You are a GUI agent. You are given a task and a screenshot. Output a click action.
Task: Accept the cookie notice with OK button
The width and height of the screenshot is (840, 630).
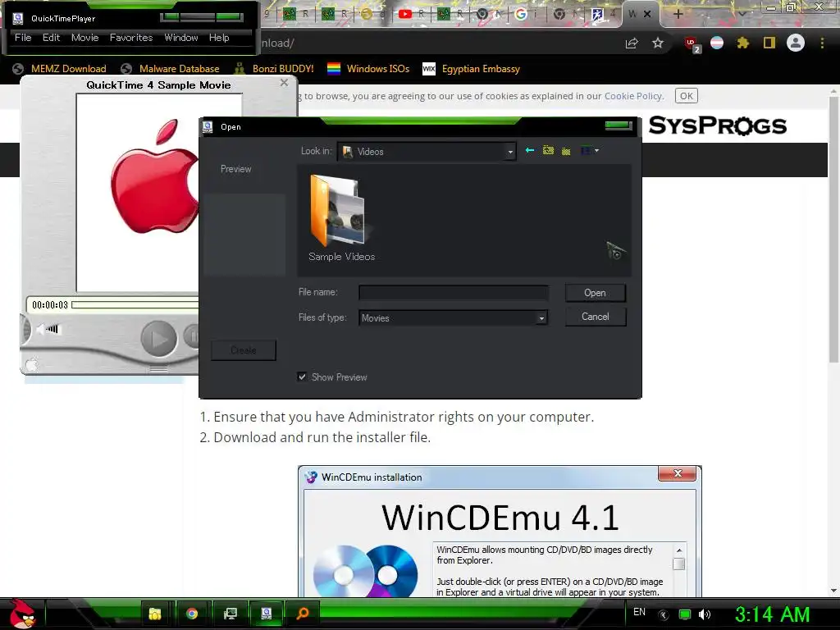[687, 96]
